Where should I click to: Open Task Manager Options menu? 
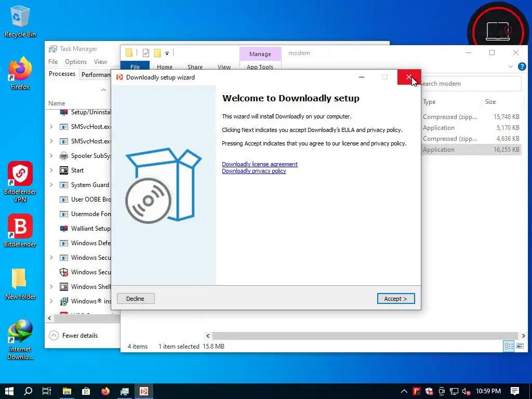[76, 62]
